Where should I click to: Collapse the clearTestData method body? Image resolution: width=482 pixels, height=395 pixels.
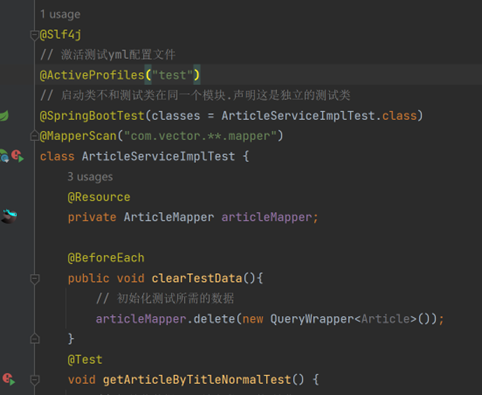point(35,278)
